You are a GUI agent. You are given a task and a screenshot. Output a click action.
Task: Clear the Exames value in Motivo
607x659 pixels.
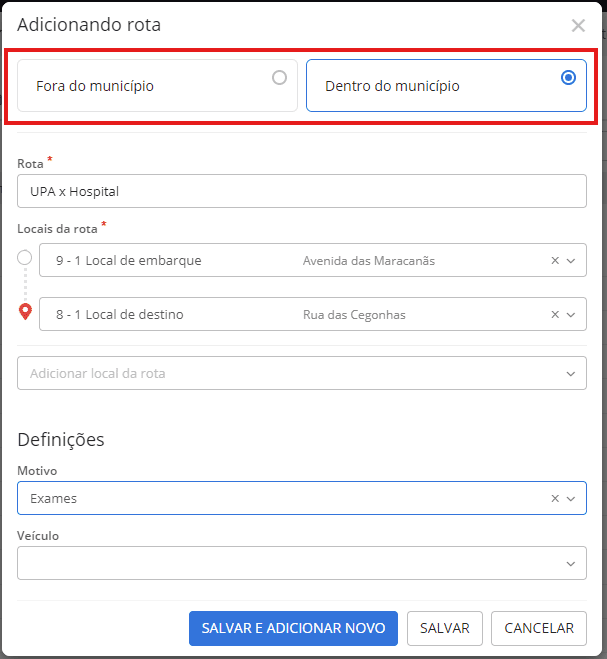[555, 498]
